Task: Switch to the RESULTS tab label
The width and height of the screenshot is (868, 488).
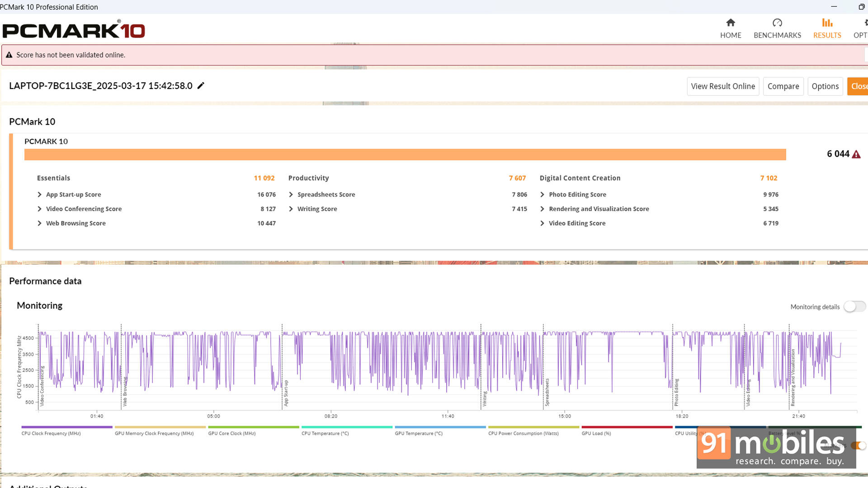Action: [827, 35]
